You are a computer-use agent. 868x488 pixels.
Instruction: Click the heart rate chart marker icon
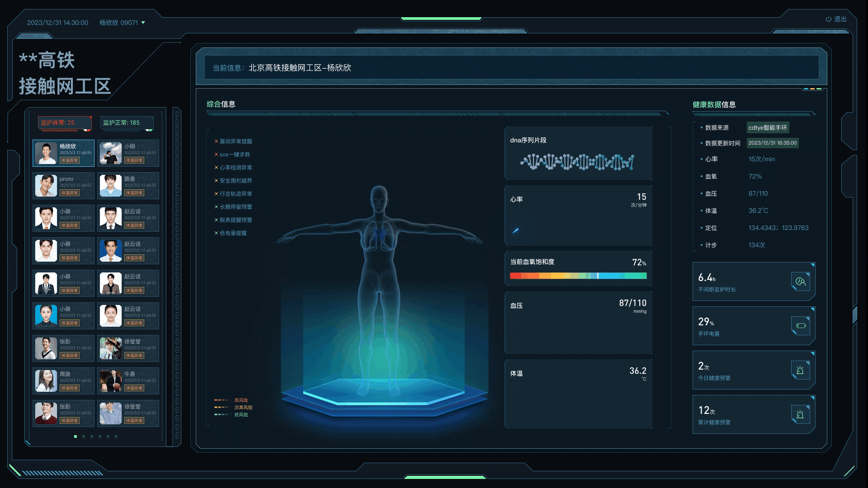(515, 230)
